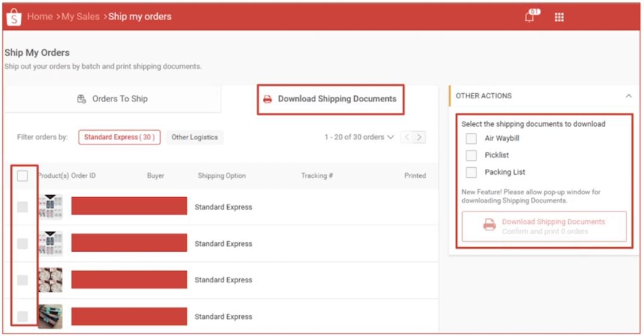Click the printer icon on Download tab
The height and width of the screenshot is (336, 644).
click(268, 99)
